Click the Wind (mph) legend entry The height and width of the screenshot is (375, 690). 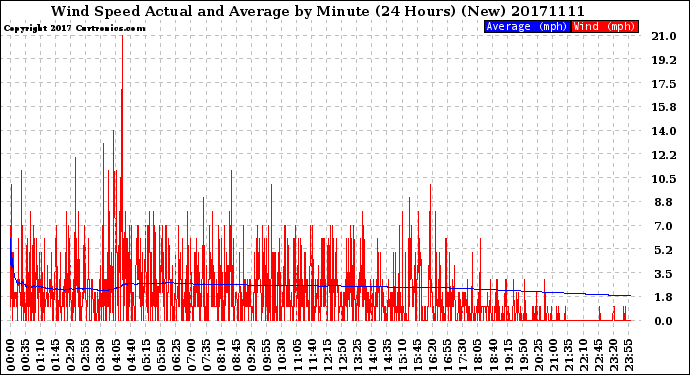click(x=605, y=26)
